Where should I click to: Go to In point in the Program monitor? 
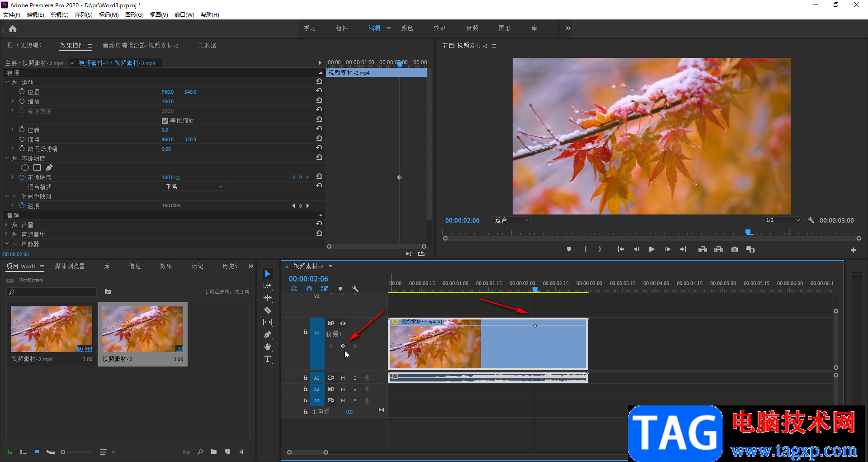[x=621, y=249]
